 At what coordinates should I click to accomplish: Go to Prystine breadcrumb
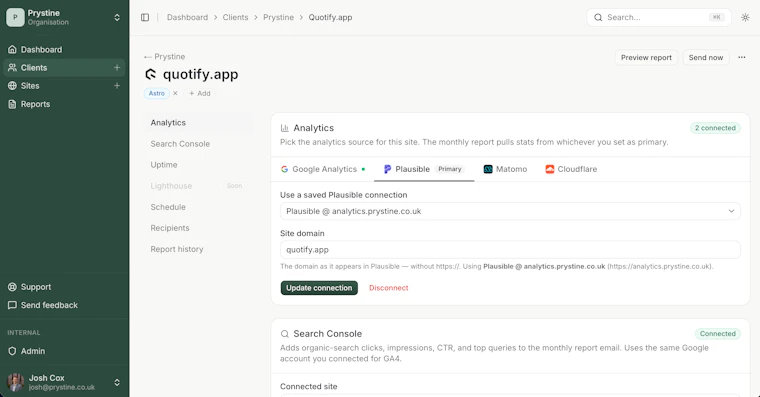coord(278,17)
